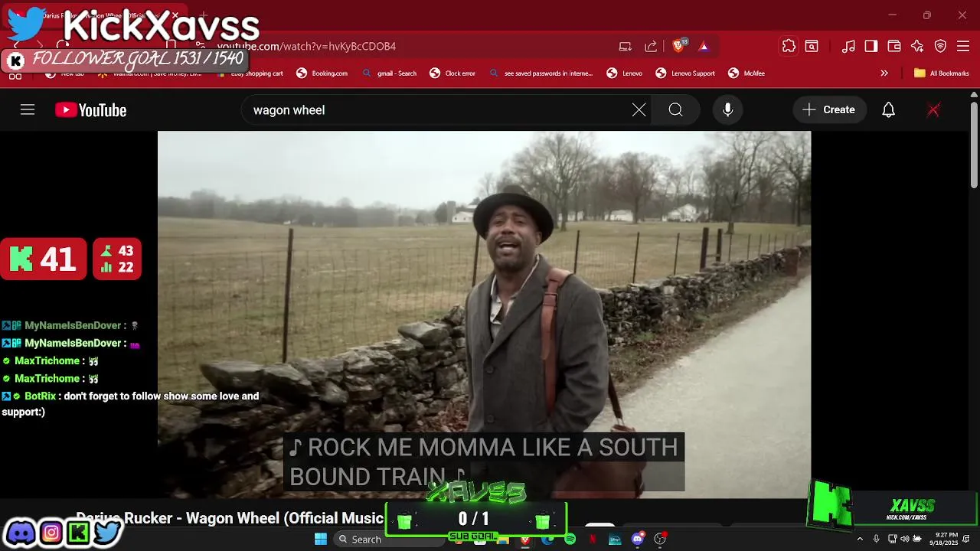Open the Brave Wallet icon
Image resolution: width=980 pixels, height=551 pixels.
(894, 46)
